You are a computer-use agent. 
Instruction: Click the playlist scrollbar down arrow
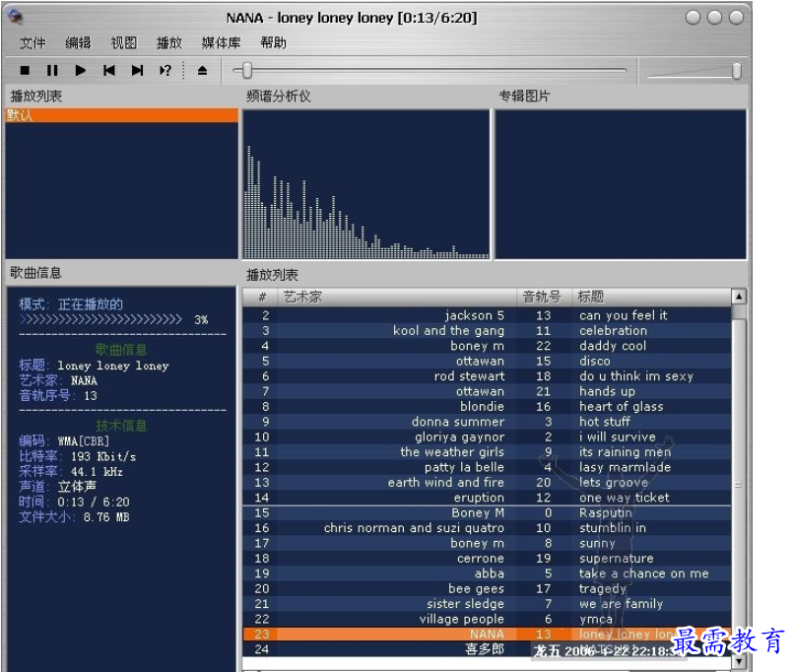[739, 661]
